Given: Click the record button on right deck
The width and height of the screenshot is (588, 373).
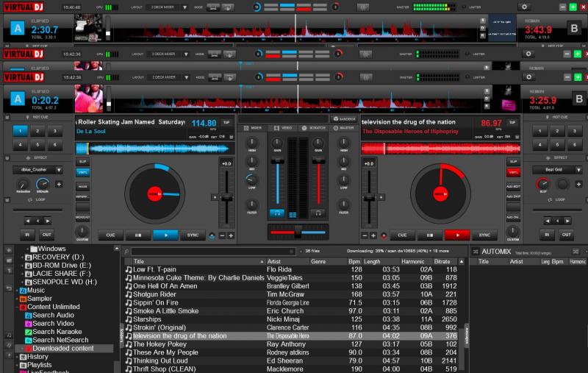Looking at the screenshot, I should (x=383, y=235).
